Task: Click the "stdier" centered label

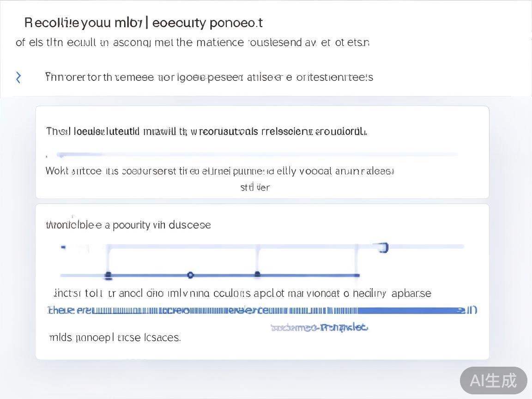Action: tap(255, 187)
